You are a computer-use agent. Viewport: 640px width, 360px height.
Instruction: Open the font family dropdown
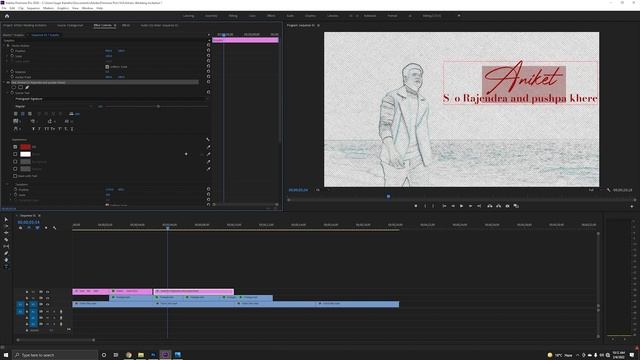click(110, 99)
